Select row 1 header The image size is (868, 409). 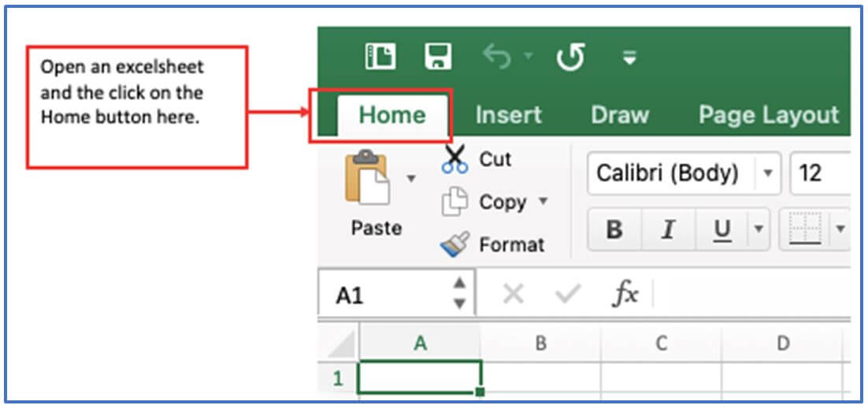tap(338, 379)
